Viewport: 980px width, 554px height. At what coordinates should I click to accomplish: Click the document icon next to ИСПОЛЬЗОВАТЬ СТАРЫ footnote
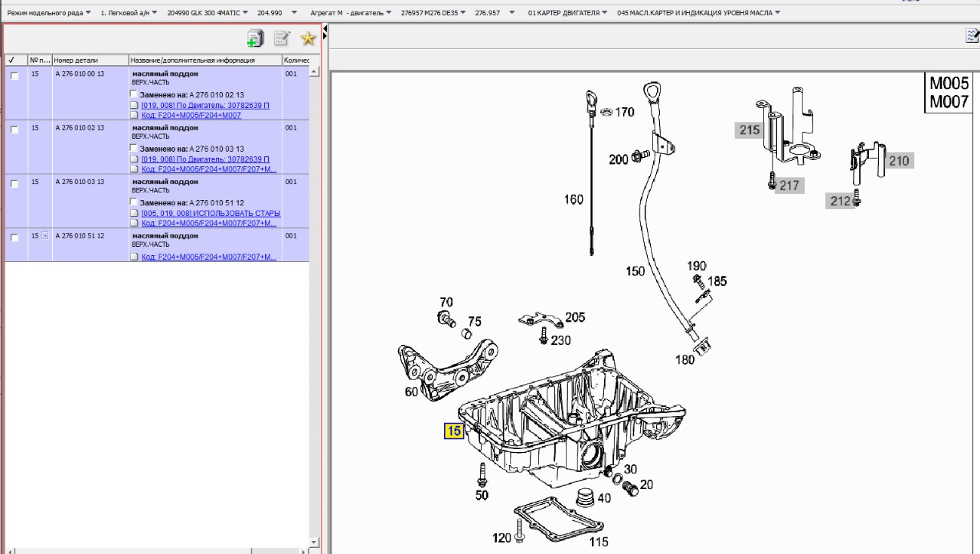point(134,213)
